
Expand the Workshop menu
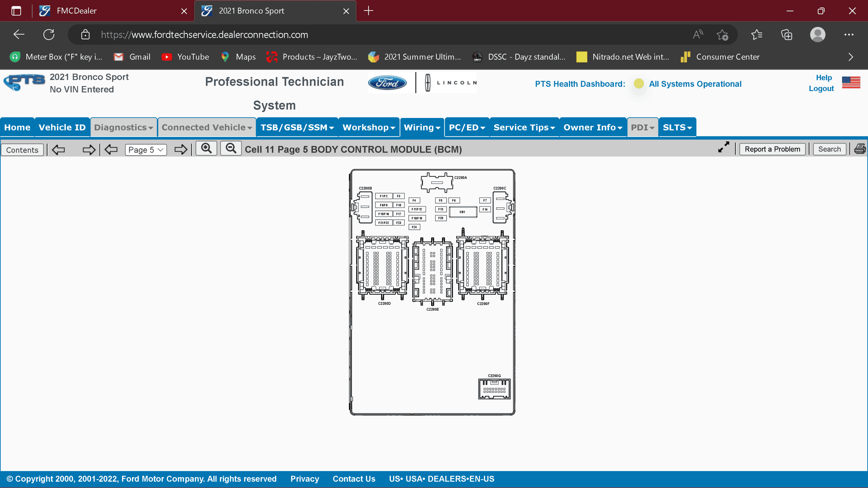point(369,127)
